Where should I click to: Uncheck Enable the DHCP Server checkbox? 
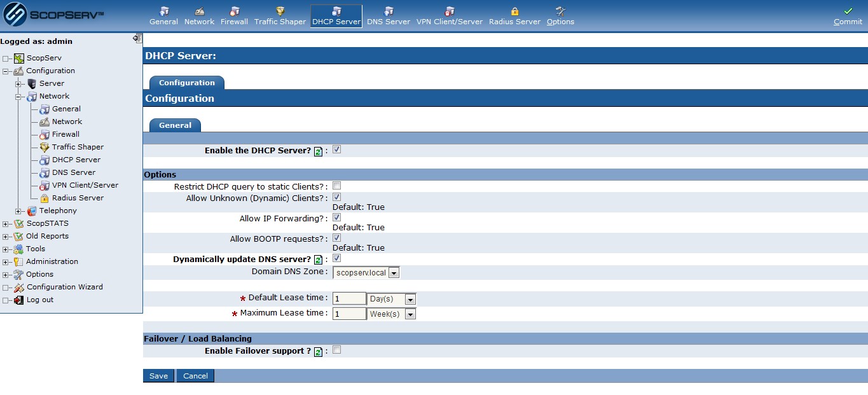[x=337, y=149]
